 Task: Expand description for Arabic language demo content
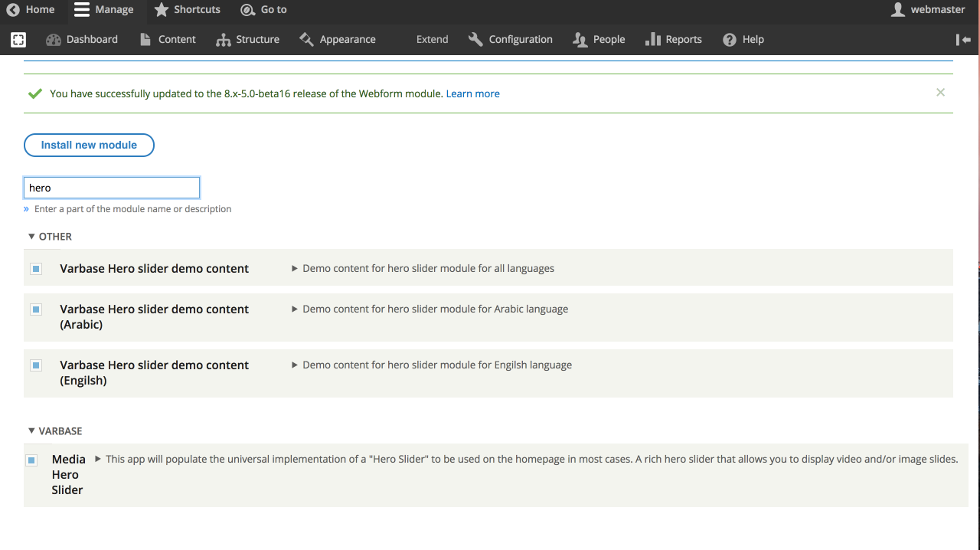pyautogui.click(x=430, y=309)
